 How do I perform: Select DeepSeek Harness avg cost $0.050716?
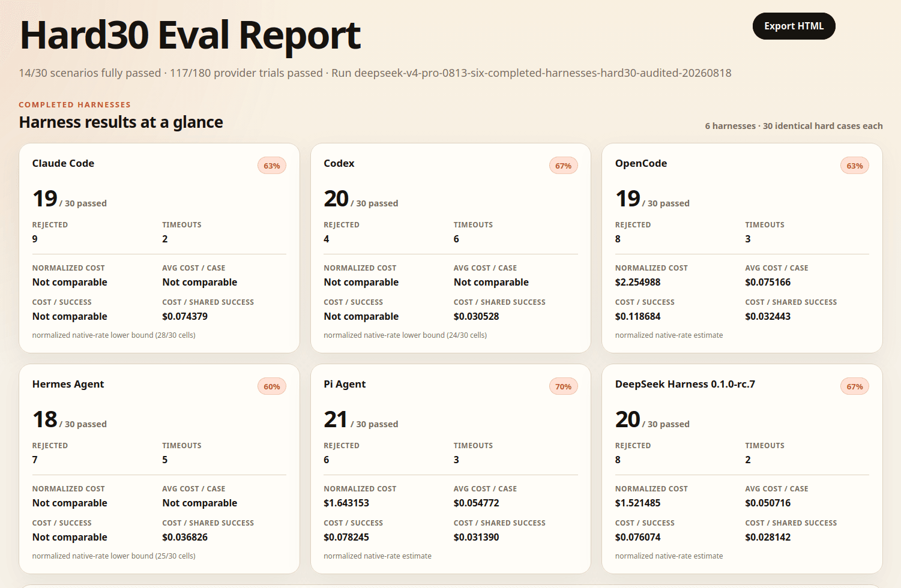point(768,503)
